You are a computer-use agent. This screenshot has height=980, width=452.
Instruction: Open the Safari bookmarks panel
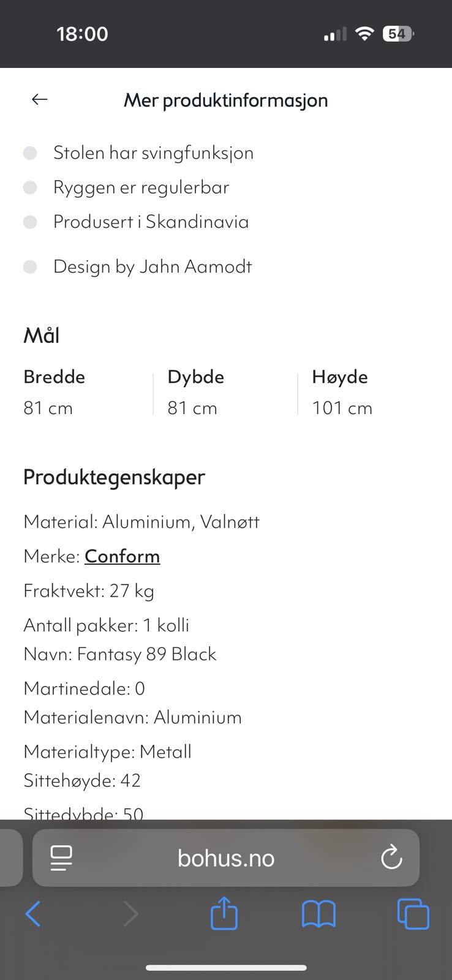318,913
